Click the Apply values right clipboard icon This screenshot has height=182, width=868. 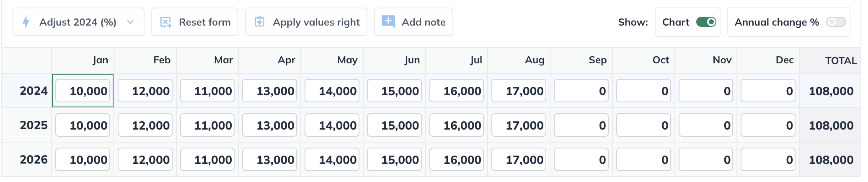point(260,22)
